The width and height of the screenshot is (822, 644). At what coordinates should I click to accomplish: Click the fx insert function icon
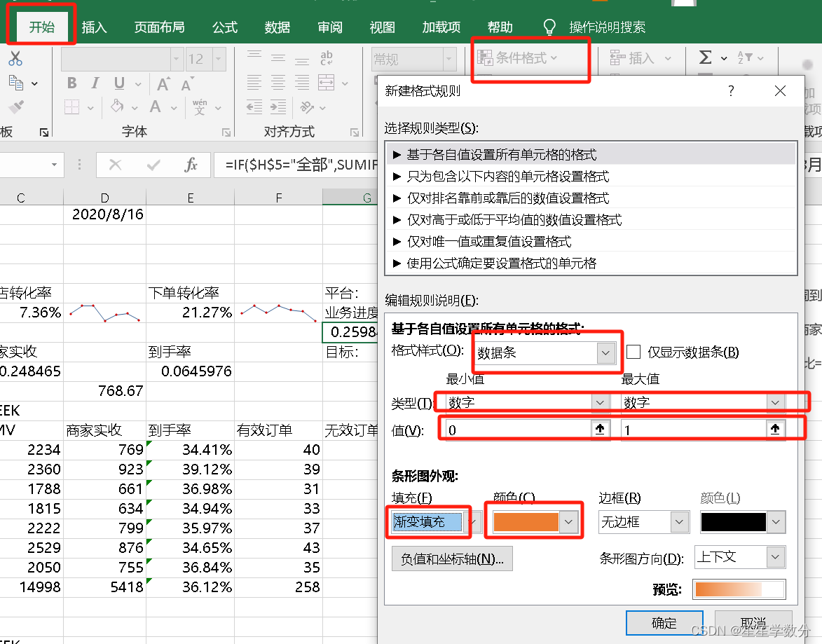pos(191,165)
